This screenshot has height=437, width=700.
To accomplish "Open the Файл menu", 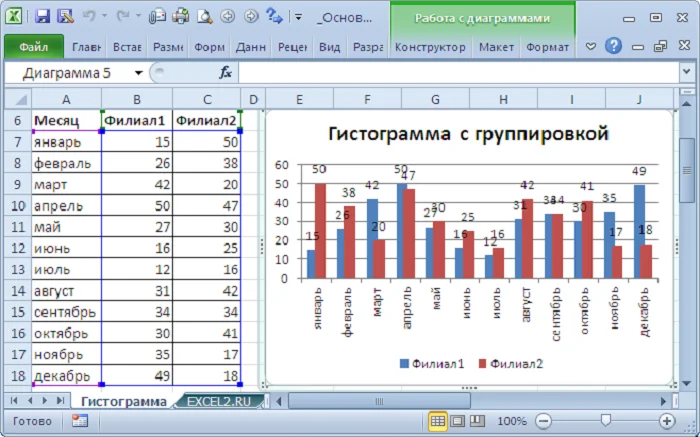I will 33,47.
